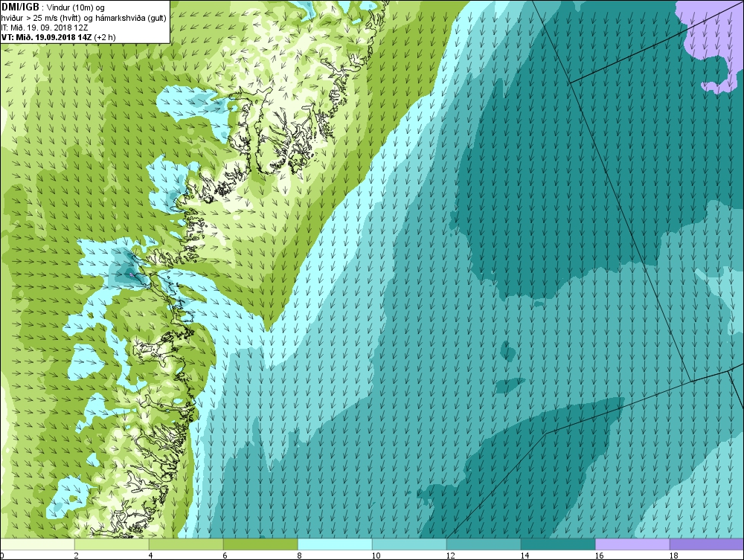Click the legend scale label "10"
Screen dimensions: 744x560
tap(376, 556)
